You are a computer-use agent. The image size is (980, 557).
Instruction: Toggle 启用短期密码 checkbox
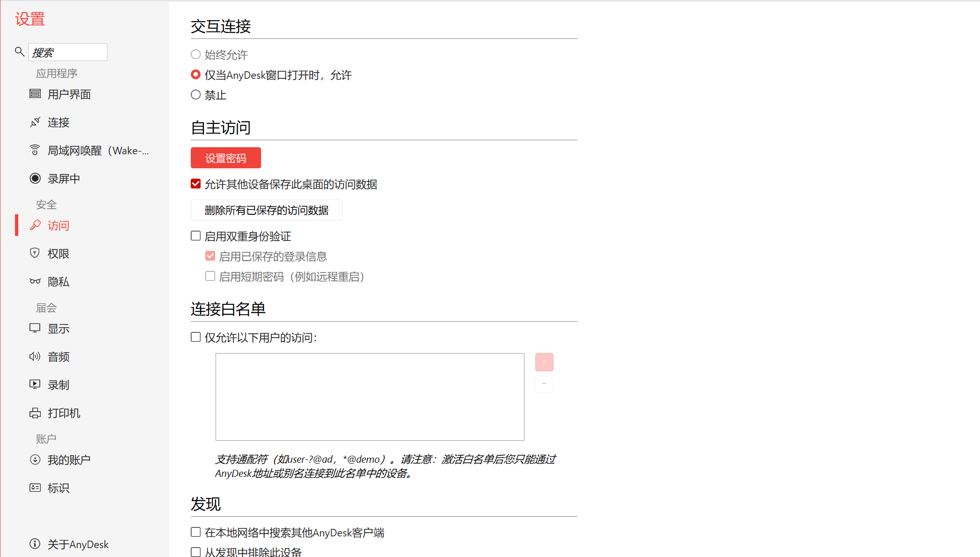point(210,276)
